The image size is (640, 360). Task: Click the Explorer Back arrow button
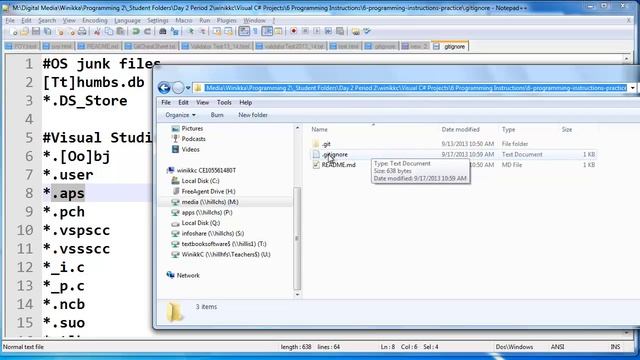[164, 88]
